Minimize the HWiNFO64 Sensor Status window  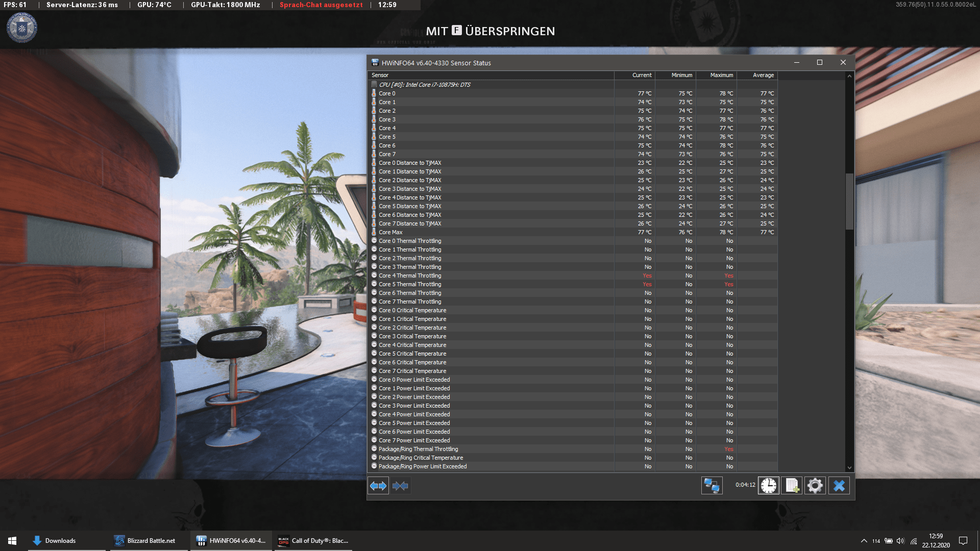796,62
